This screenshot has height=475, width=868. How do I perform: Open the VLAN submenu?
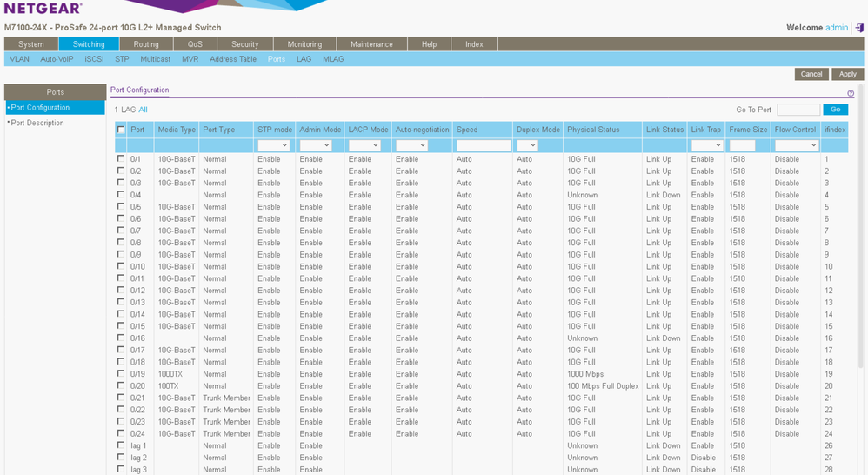pos(19,58)
